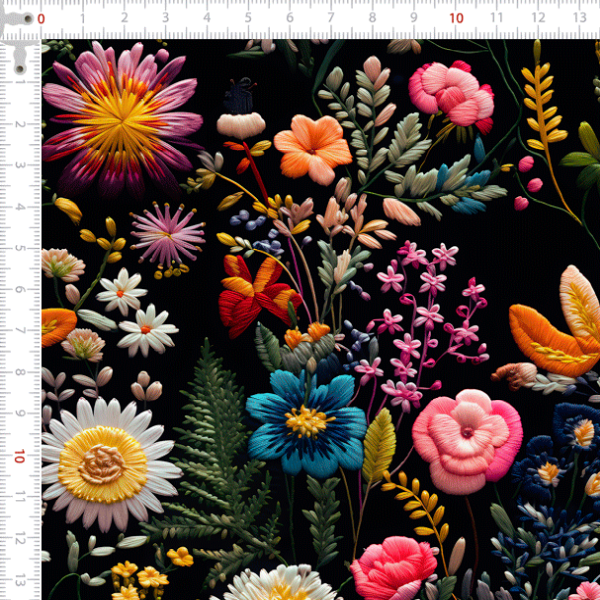This screenshot has height=600, width=600.
Task: Click the number 13 on the top ruler
Action: [x=579, y=18]
